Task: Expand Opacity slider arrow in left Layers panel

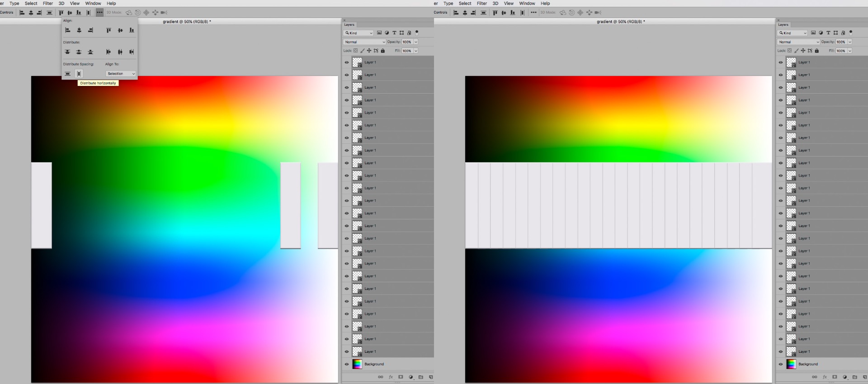Action: 416,42
